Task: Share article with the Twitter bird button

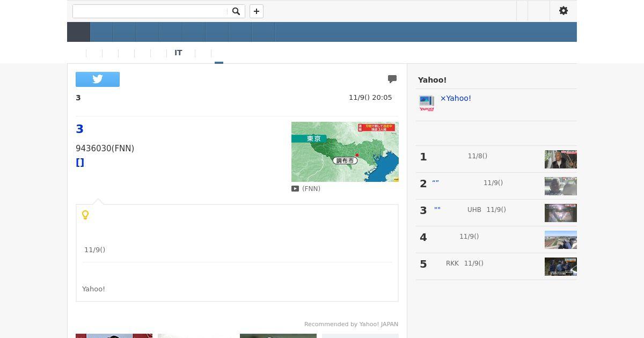Action: point(98,79)
